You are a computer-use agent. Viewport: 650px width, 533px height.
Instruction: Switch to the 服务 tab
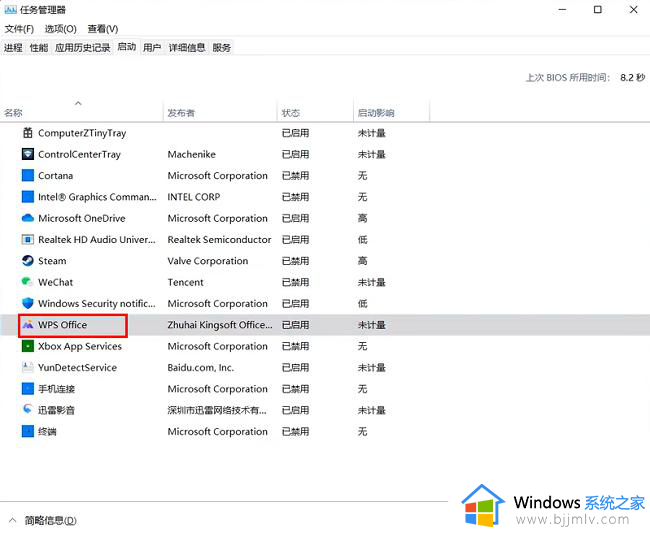(x=221, y=48)
